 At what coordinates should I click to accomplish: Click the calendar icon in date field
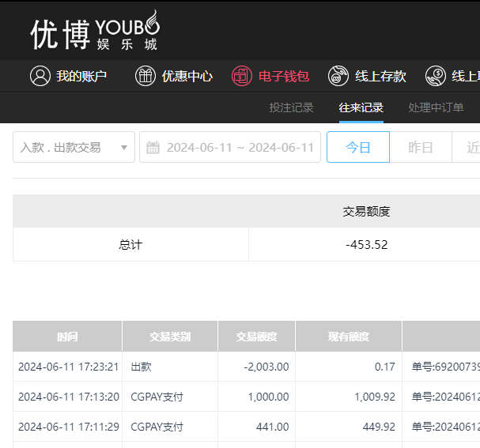click(153, 148)
